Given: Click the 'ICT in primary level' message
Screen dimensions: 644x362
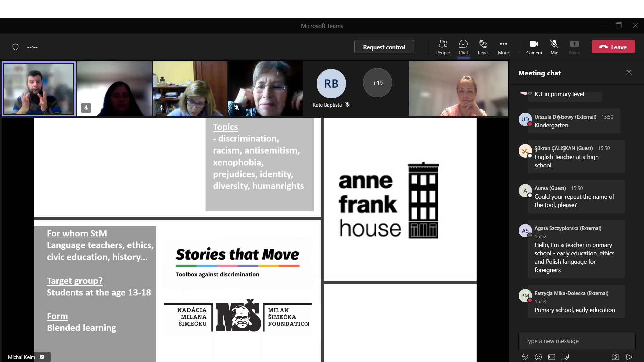Looking at the screenshot, I should (x=559, y=94).
